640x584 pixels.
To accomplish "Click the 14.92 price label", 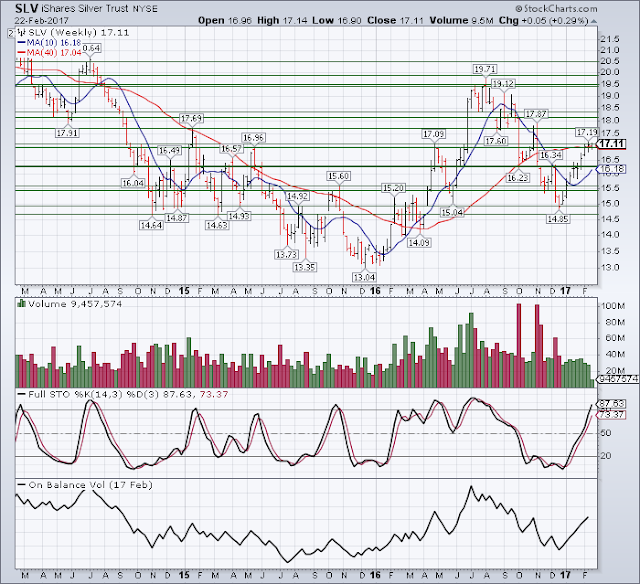I will point(297,196).
